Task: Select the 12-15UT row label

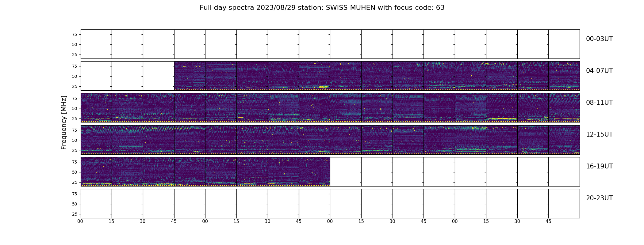Action: [599, 134]
